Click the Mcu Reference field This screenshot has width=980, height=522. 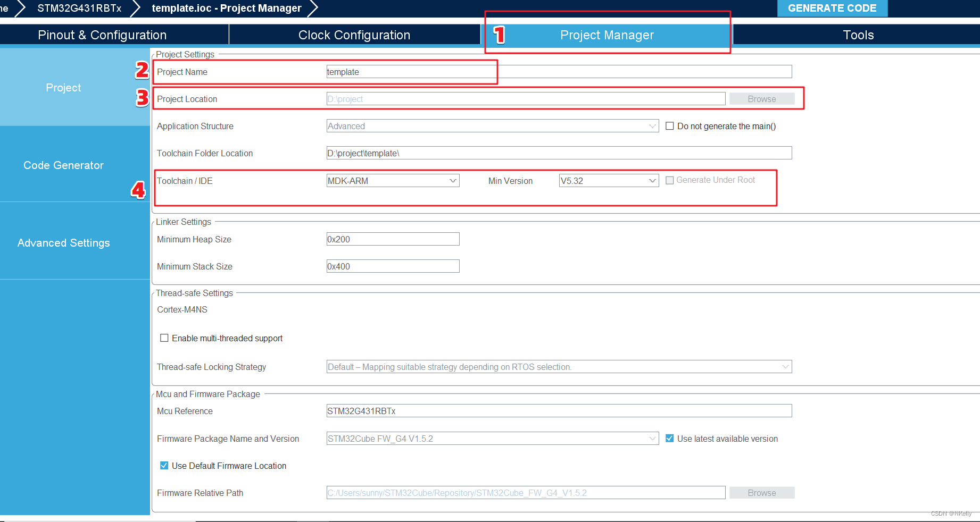click(x=559, y=411)
